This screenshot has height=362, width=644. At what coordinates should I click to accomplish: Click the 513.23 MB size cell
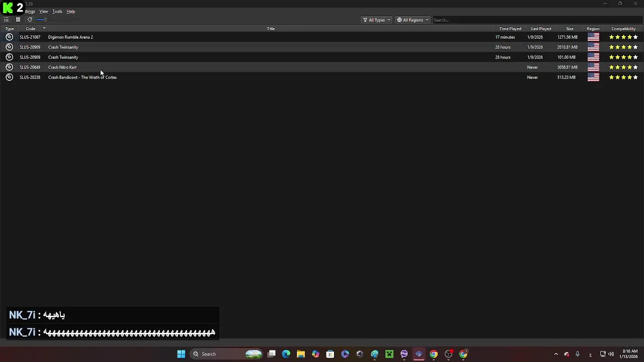pyautogui.click(x=566, y=77)
